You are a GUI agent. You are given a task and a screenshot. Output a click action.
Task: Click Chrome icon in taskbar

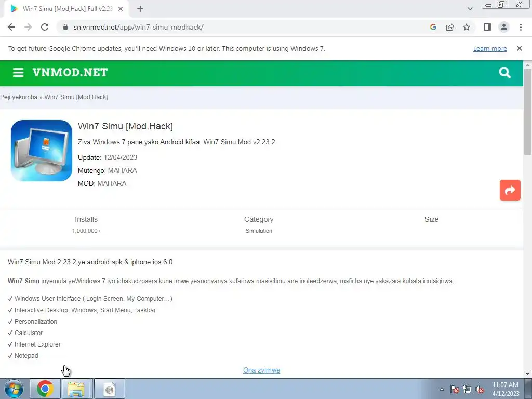(x=45, y=389)
